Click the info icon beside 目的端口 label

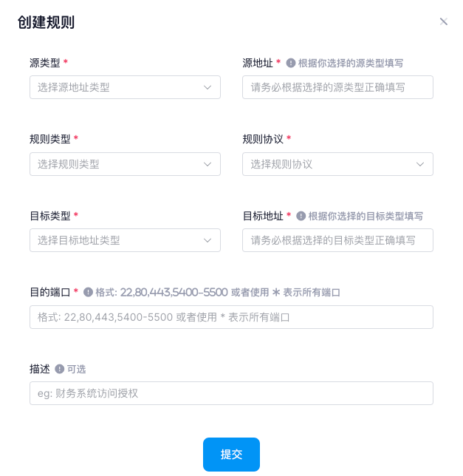(88, 293)
